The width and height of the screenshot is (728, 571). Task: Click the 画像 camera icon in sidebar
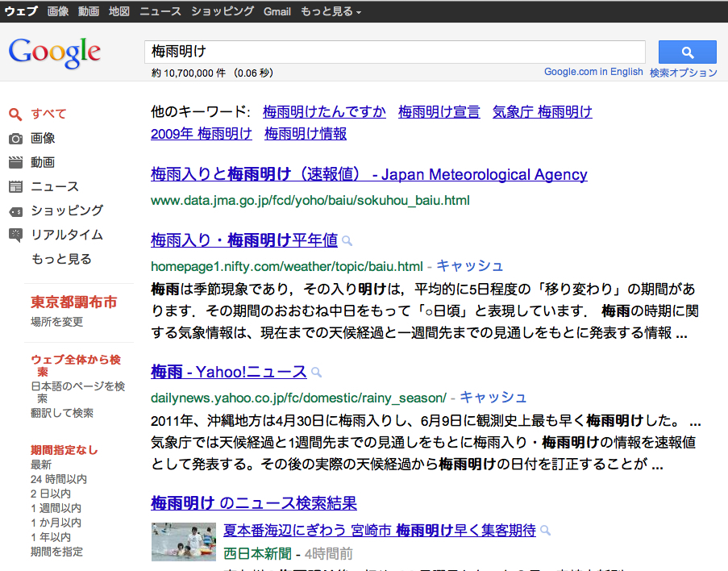click(15, 139)
